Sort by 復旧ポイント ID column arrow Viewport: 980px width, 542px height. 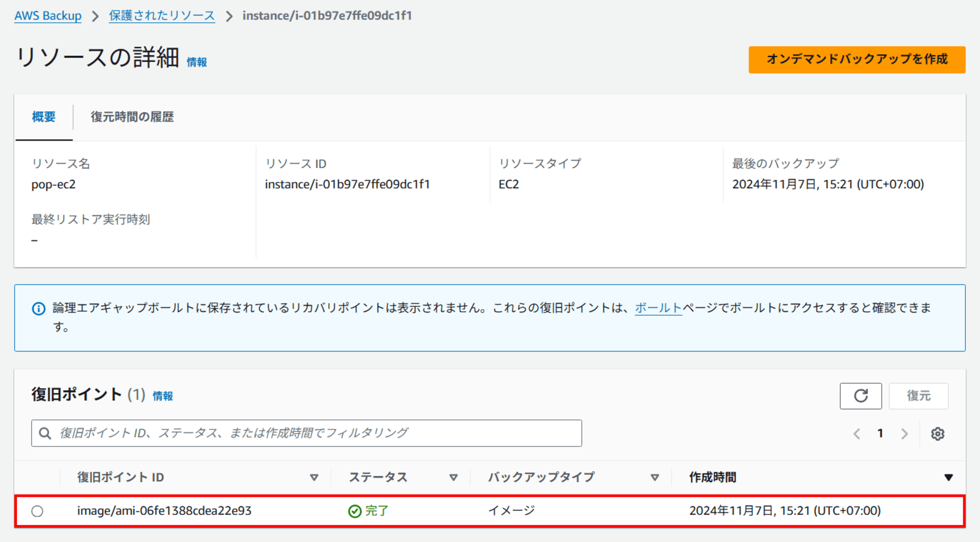coord(314,477)
